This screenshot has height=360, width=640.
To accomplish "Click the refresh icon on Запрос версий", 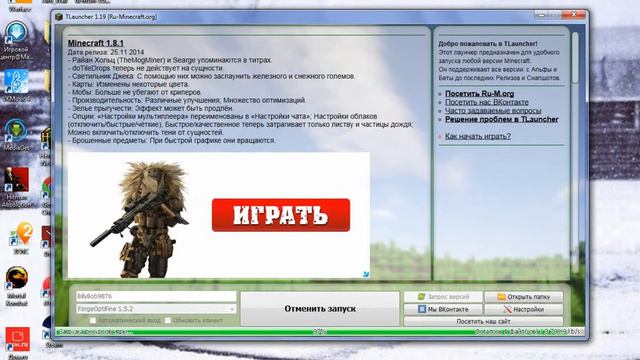I will click(422, 297).
